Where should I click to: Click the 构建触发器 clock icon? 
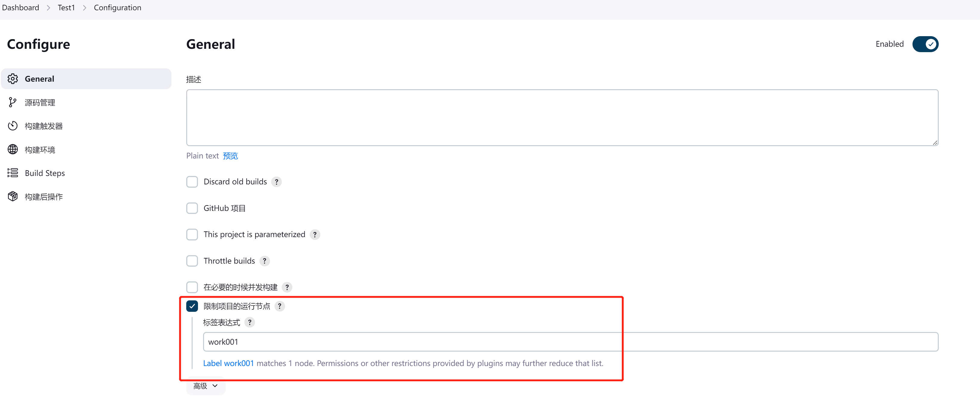[13, 126]
